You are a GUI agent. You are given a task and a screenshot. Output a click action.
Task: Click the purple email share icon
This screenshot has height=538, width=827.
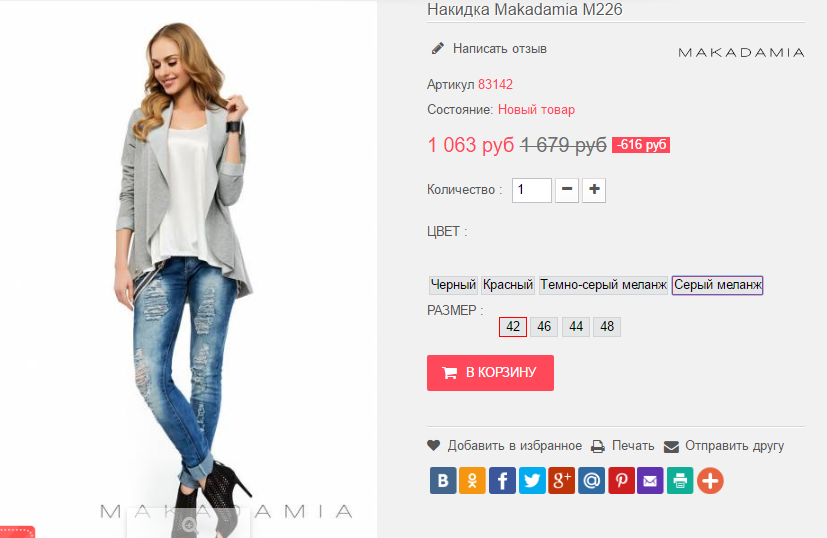pos(651,481)
